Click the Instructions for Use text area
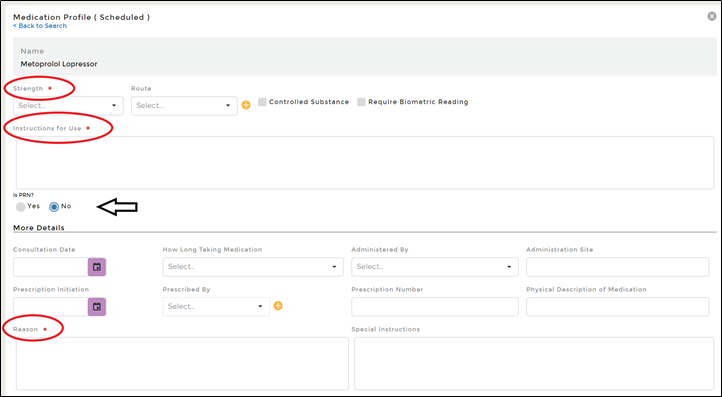Viewport: 722px width, 397px height. (x=365, y=163)
